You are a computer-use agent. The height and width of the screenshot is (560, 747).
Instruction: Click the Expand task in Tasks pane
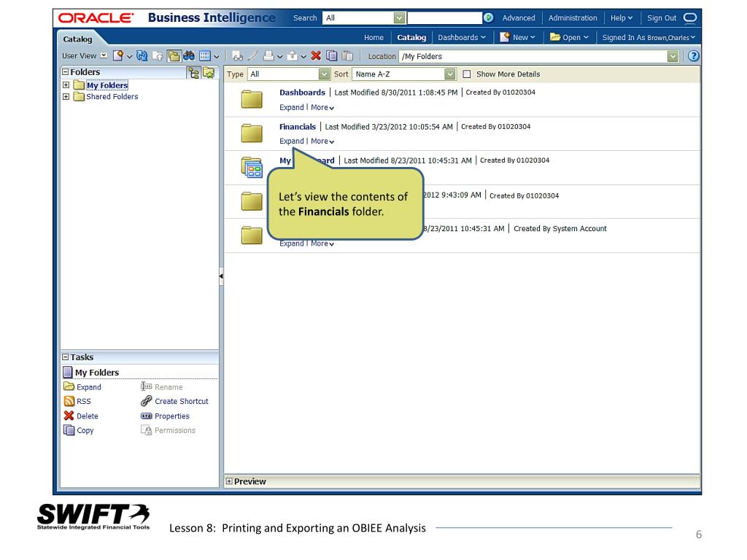point(82,386)
